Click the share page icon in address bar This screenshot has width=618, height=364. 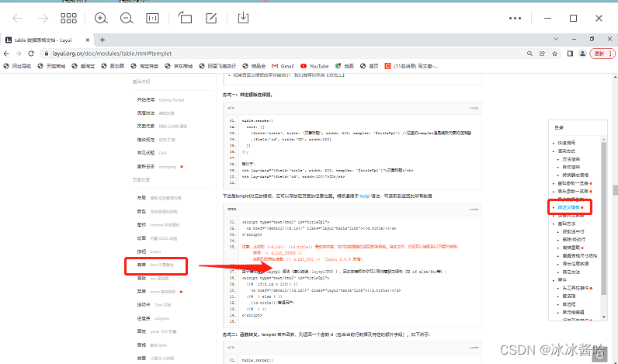point(543,54)
